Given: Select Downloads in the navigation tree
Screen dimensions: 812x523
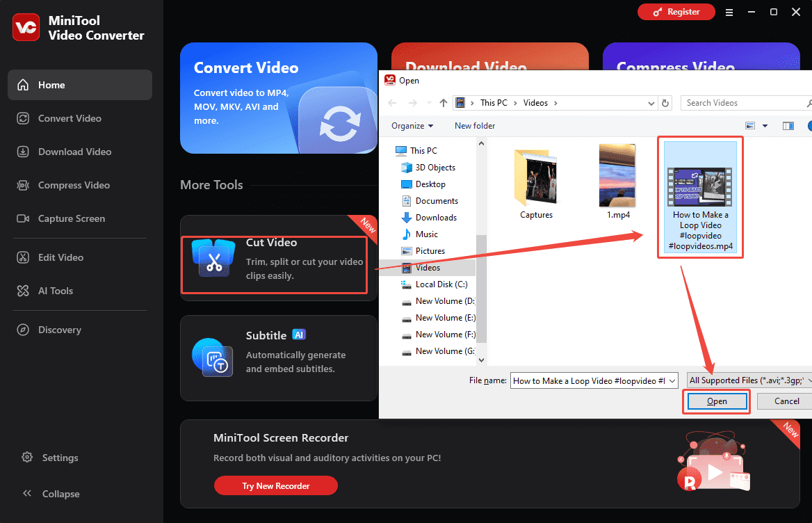Looking at the screenshot, I should 429,218.
